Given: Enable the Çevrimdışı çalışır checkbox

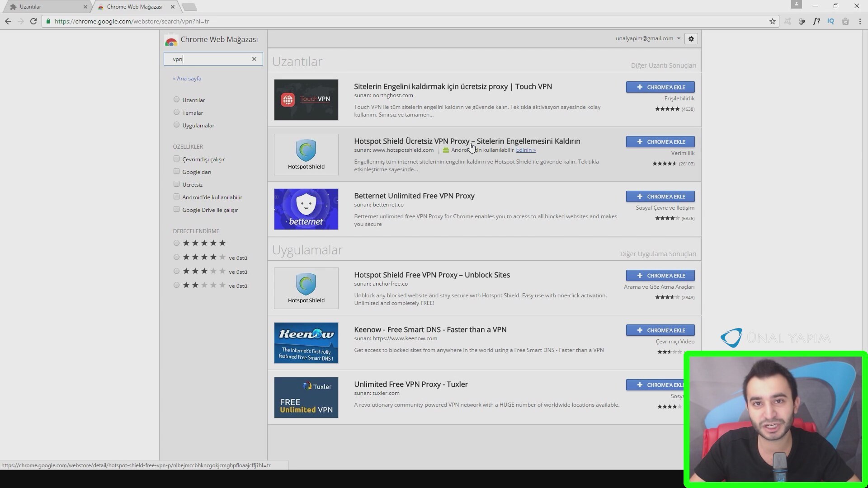Looking at the screenshot, I should (x=176, y=159).
